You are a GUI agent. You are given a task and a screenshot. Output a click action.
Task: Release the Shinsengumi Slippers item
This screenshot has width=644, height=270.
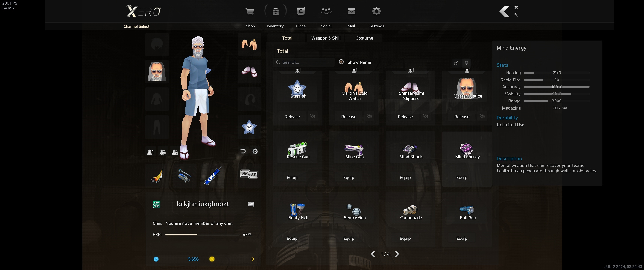click(405, 117)
